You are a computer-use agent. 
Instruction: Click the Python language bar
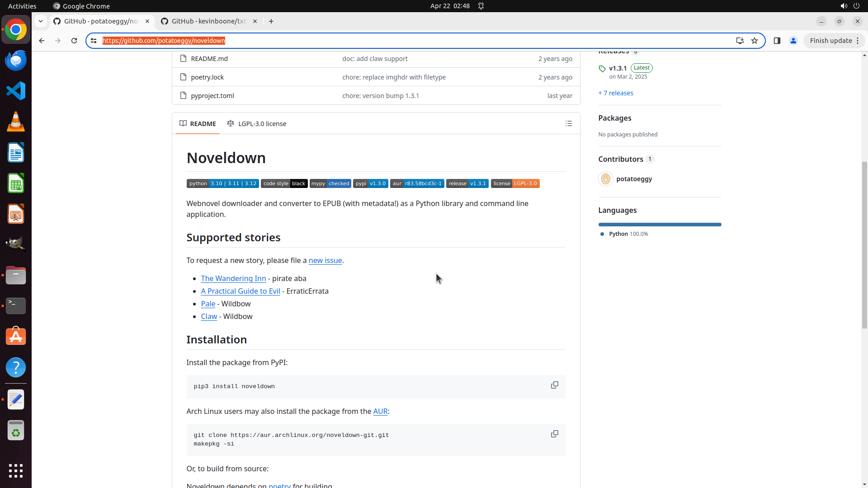pyautogui.click(x=659, y=225)
